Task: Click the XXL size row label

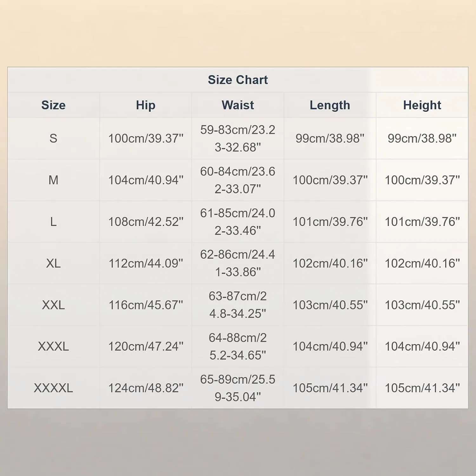Action: pyautogui.click(x=53, y=305)
